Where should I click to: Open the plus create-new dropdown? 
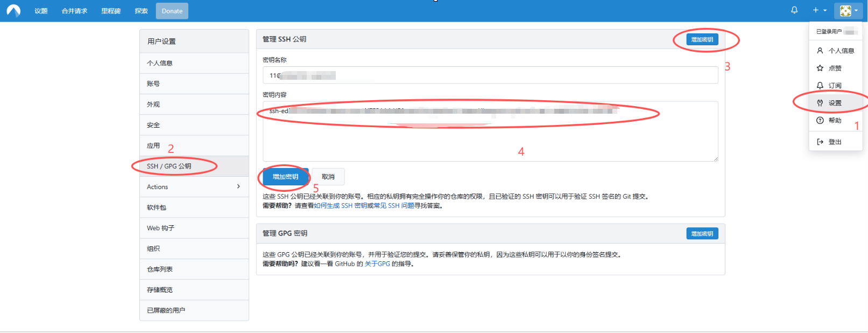[820, 10]
